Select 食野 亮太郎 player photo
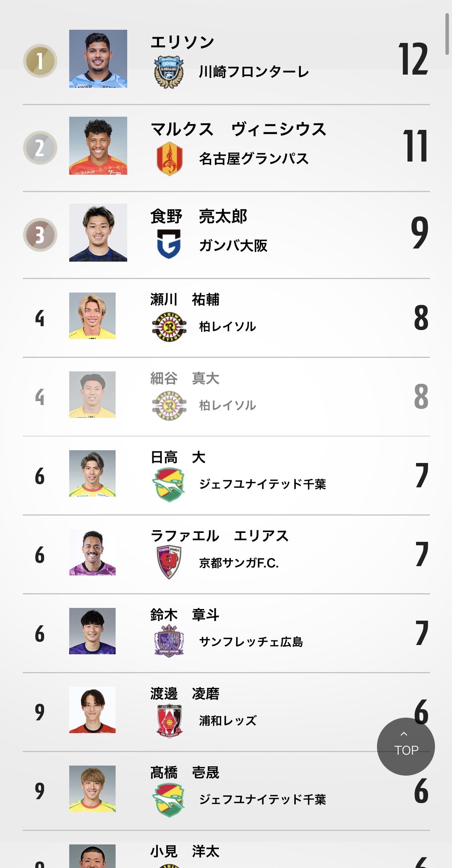This screenshot has height=868, width=452. click(x=98, y=233)
